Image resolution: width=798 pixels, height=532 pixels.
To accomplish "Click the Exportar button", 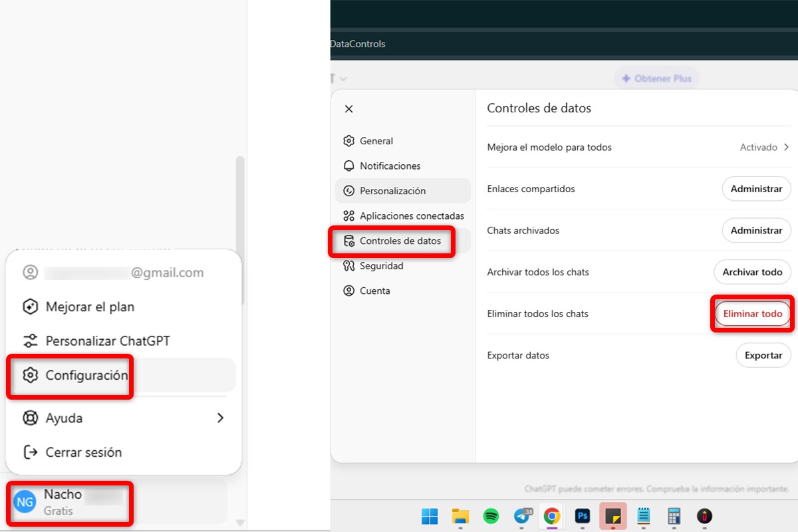I will 763,356.
